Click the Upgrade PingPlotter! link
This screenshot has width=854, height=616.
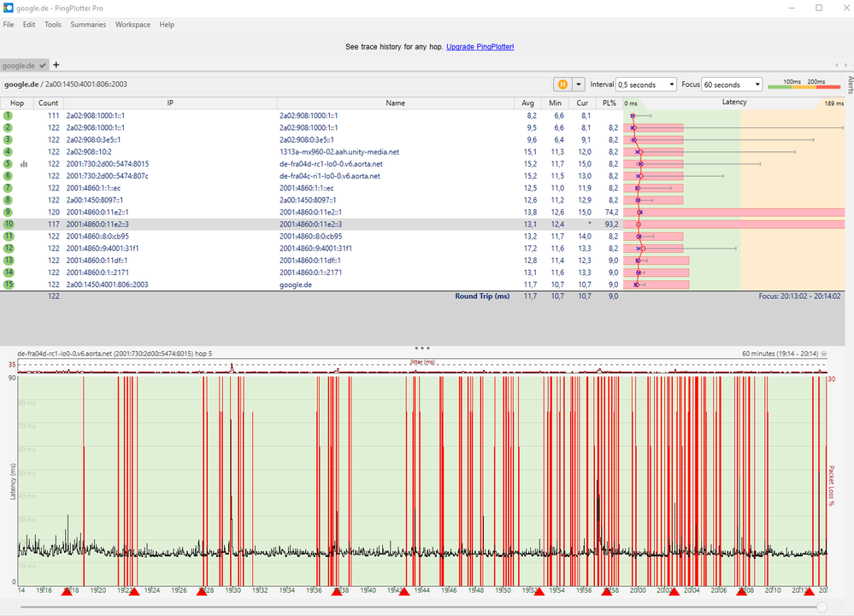coord(480,46)
